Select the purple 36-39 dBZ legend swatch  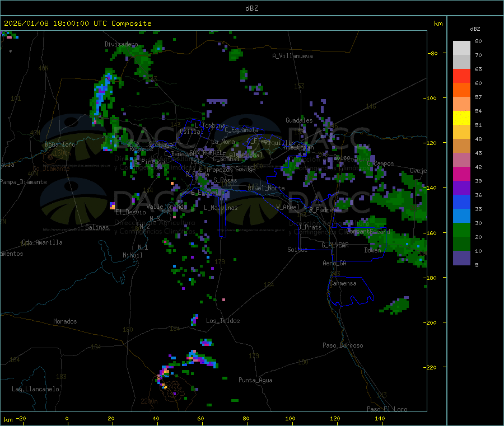tap(461, 188)
